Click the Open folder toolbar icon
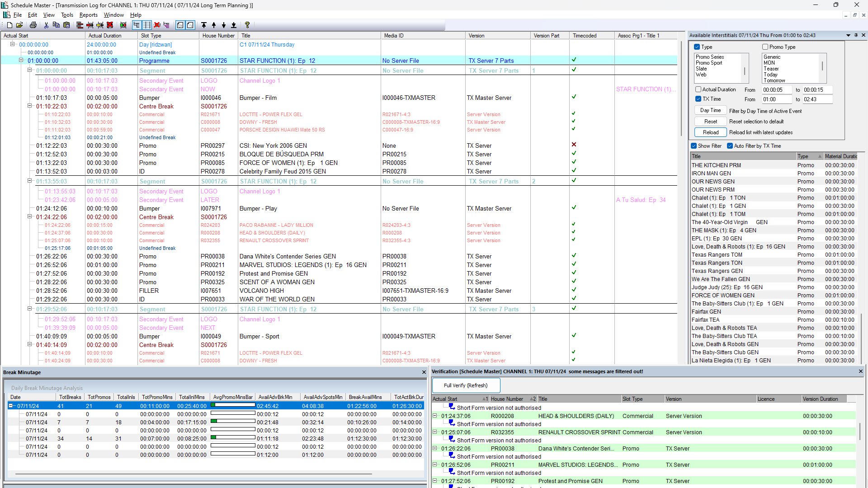Viewport: 868px width, 488px height. [x=19, y=25]
